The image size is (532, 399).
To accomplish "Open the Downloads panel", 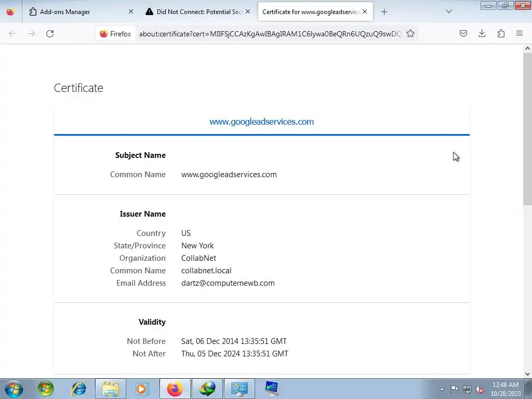I will pos(482,33).
